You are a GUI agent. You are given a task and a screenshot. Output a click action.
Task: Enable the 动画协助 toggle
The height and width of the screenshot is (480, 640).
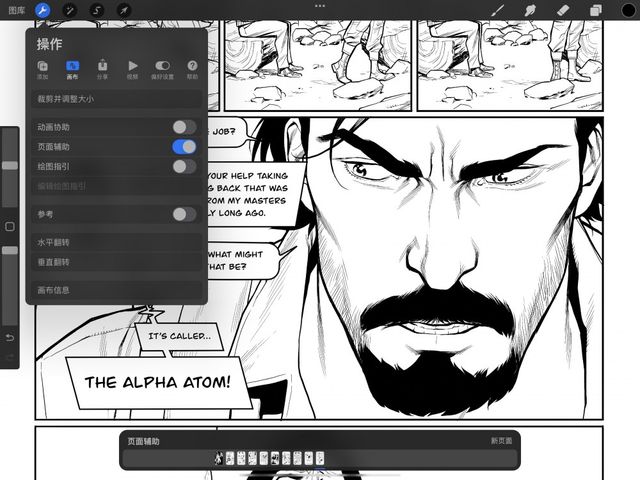pos(184,127)
